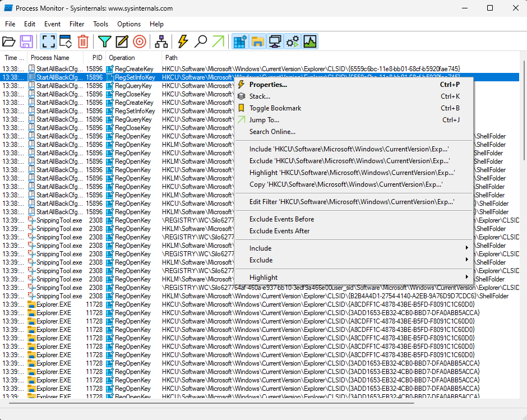This screenshot has height=420, width=527.
Task: Select Jump To... context menu entry
Action: pyautogui.click(x=354, y=120)
